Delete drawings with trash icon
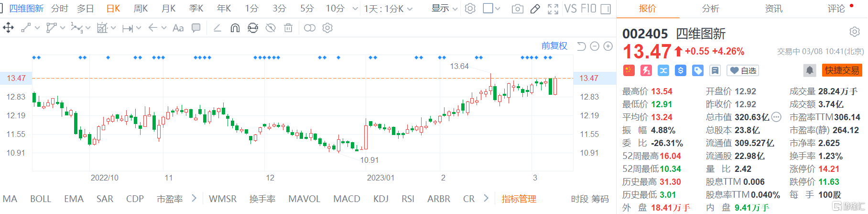 click(x=288, y=28)
